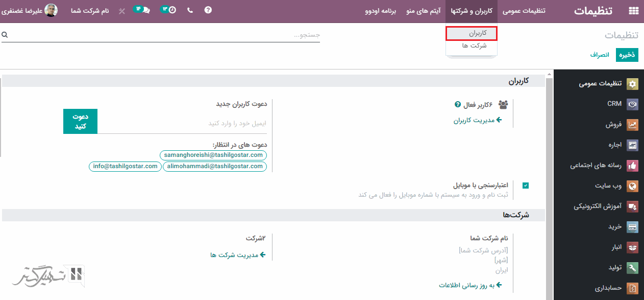Open the مدیریت شرکت ها link
Viewport: 644px width, 300px height.
[238, 255]
